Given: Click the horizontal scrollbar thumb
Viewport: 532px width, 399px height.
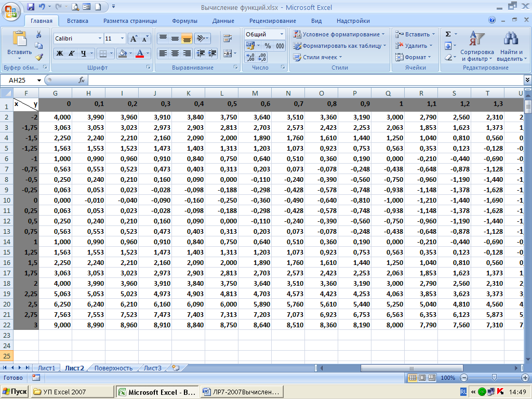Looking at the screenshot, I should click(411, 368).
